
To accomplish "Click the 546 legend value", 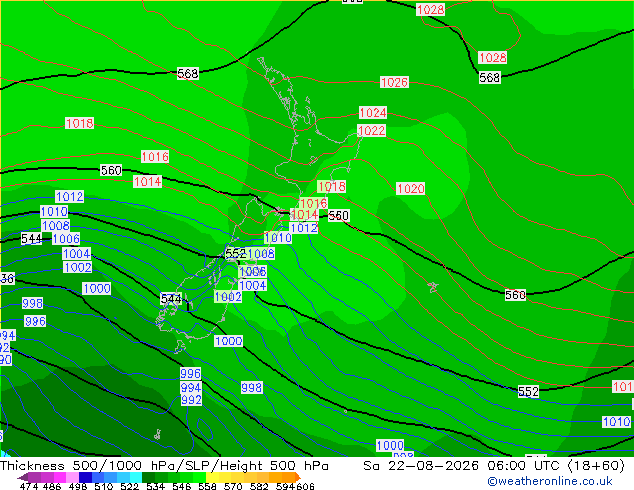I will (181, 486).
